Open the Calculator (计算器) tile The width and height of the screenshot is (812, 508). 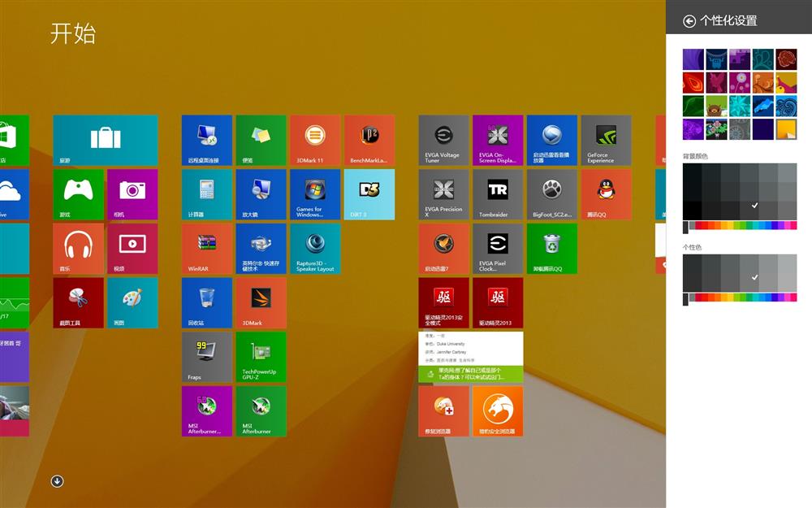(206, 193)
